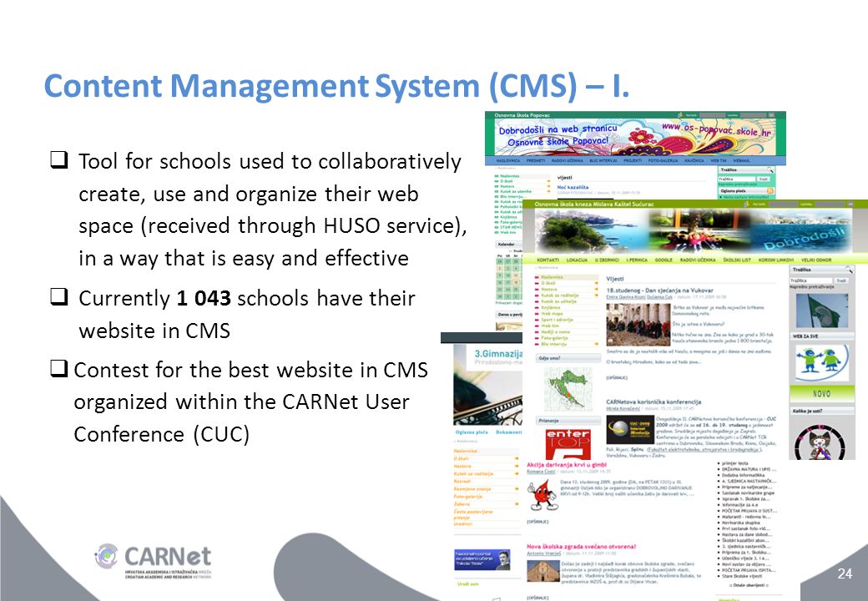
Task: Expand O školi arrow in Popovac menu
Action: pyautogui.click(x=548, y=181)
